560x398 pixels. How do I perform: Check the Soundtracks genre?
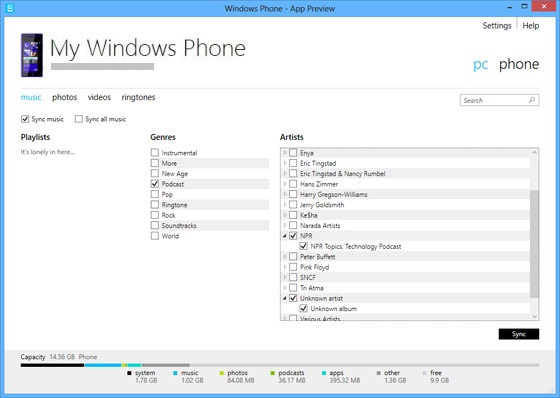155,225
